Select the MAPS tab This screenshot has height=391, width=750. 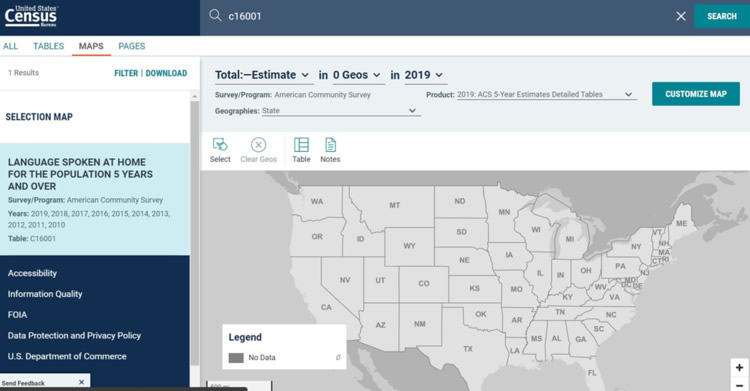[x=91, y=46]
